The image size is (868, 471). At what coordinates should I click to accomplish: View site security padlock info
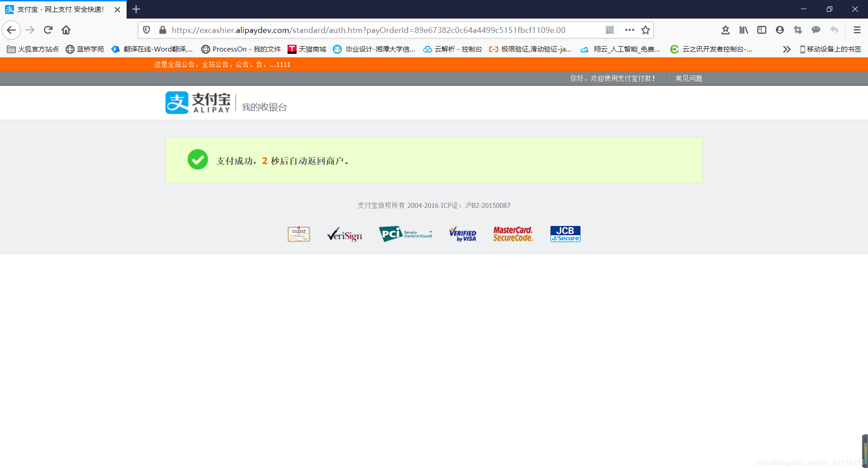click(x=163, y=30)
